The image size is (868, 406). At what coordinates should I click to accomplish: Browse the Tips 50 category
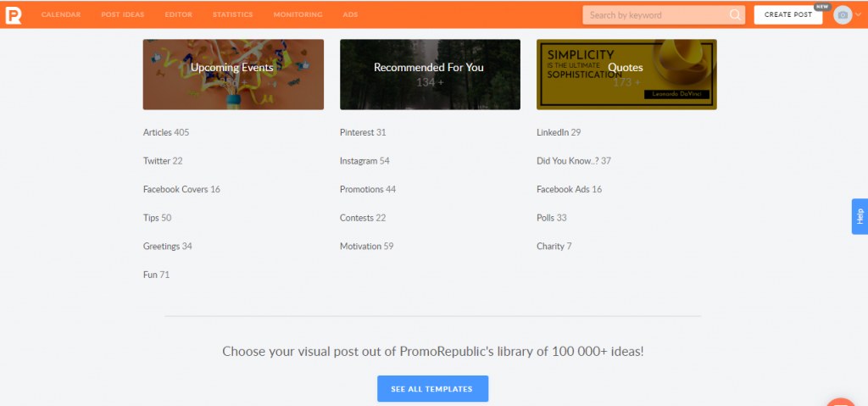157,218
